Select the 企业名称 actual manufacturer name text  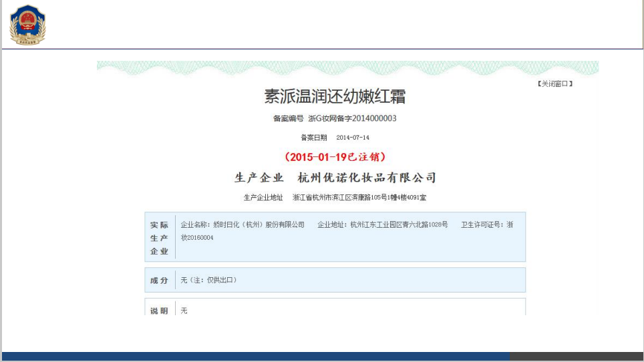coord(243,224)
